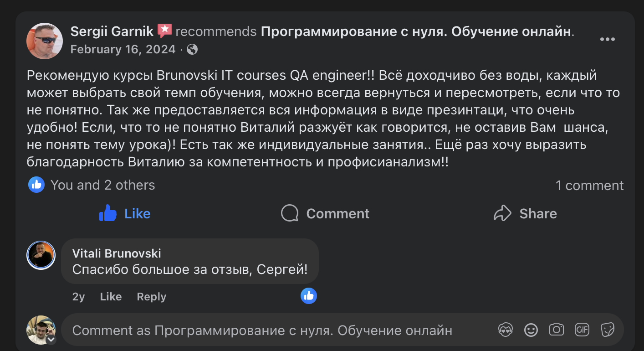Toggle Like on Vitali Brunovski's comment
644x351 pixels.
click(x=110, y=296)
